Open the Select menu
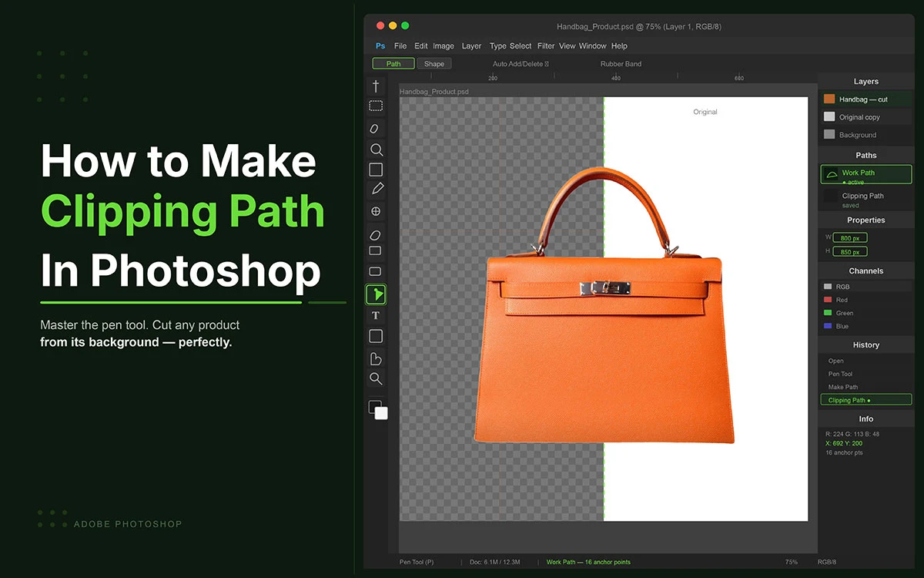 coord(521,46)
